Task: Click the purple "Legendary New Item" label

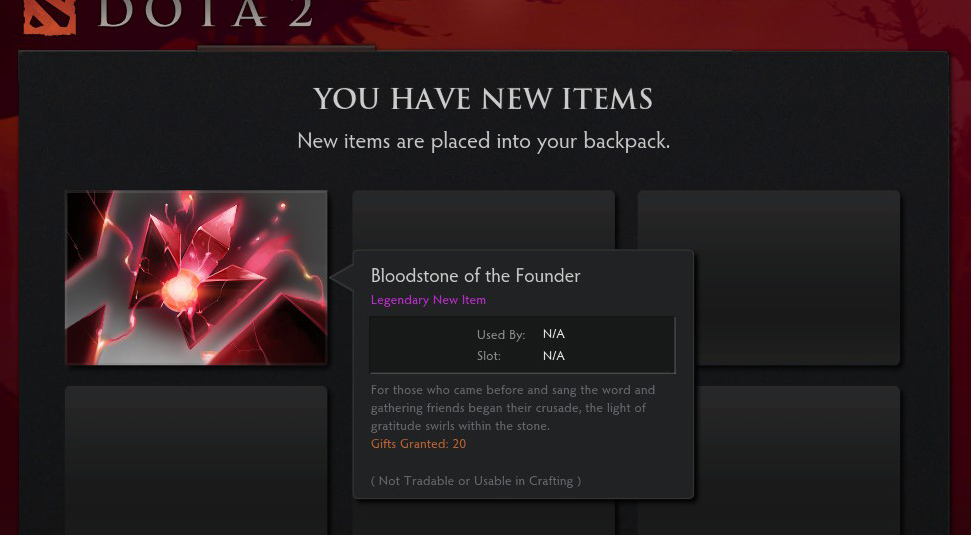Action: (428, 300)
